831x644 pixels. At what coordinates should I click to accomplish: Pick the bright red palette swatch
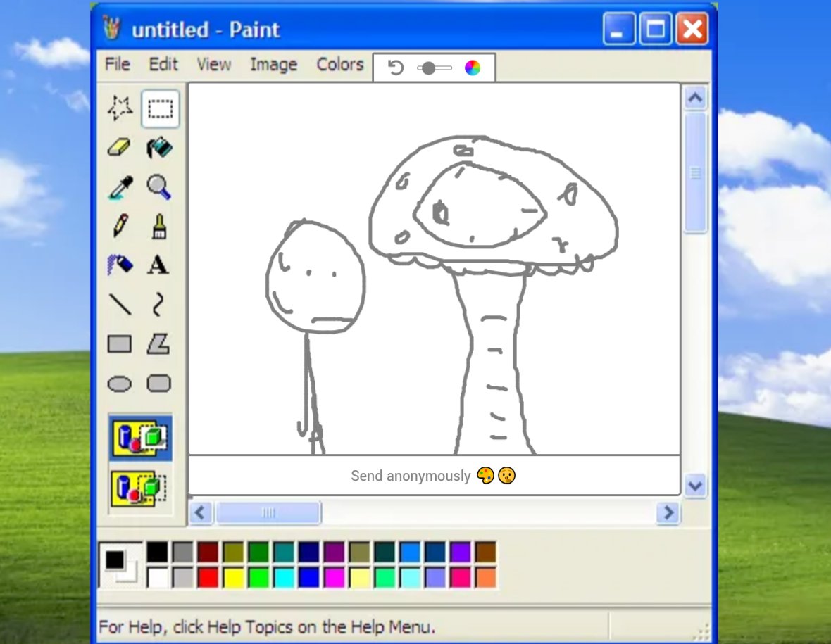[x=208, y=577]
